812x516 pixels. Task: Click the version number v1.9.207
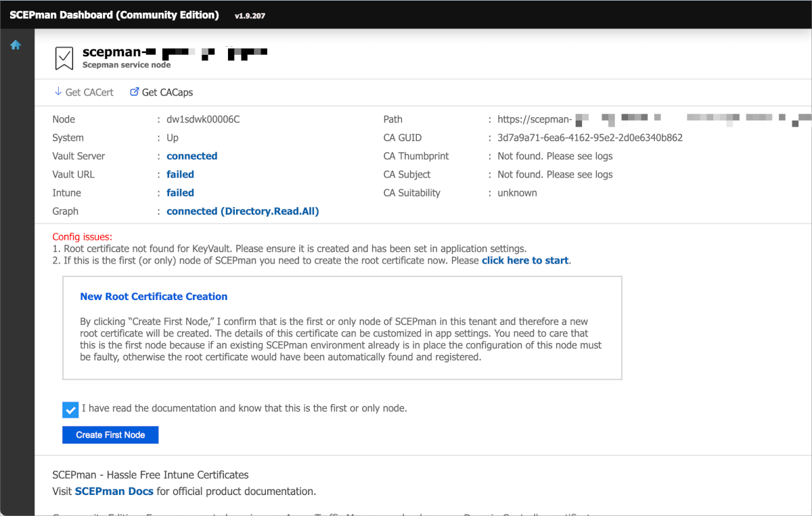(250, 16)
